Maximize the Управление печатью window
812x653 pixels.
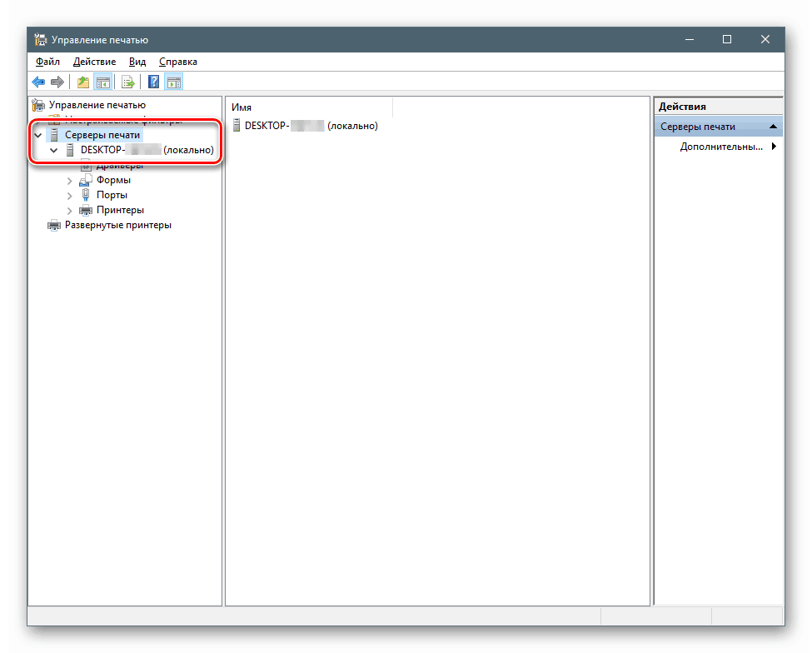point(727,39)
